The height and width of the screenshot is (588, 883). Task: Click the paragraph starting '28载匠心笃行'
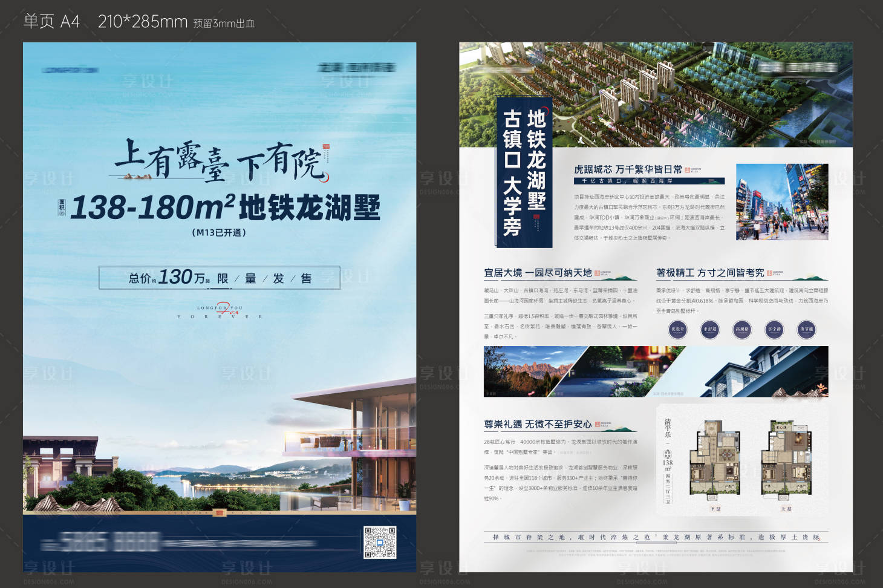tap(561, 447)
